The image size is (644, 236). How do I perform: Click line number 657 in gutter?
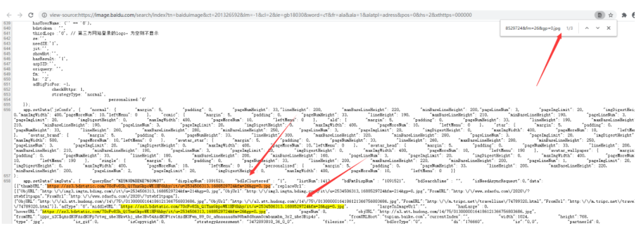(x=7, y=175)
